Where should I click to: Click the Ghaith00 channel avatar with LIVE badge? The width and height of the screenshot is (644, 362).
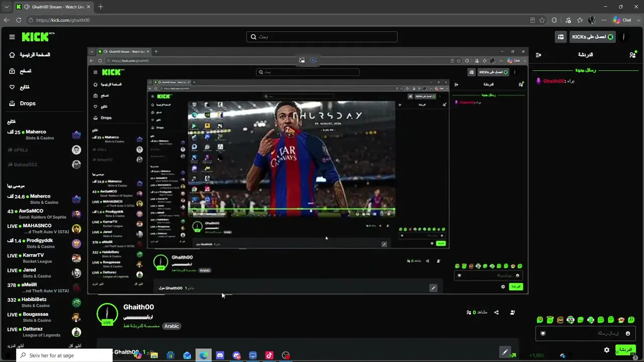click(107, 314)
